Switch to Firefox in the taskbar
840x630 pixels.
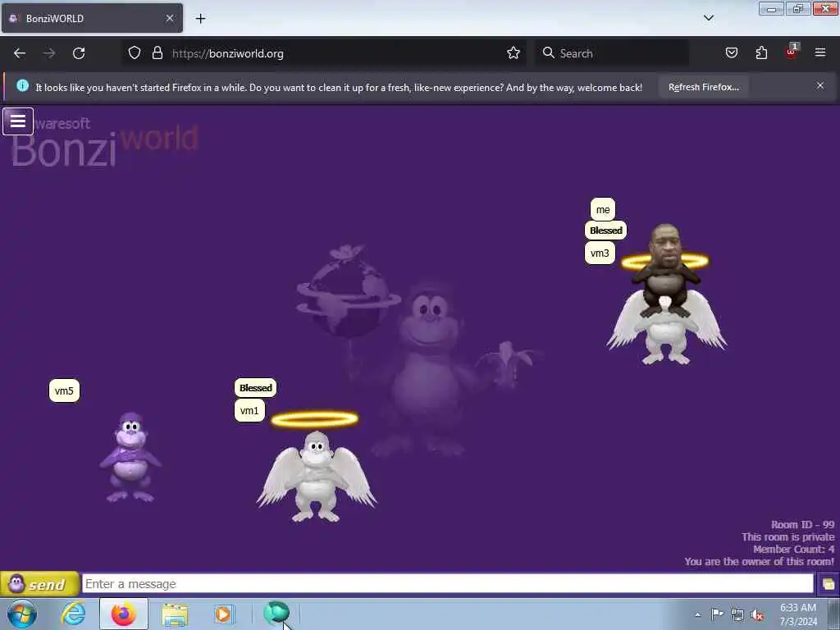(x=123, y=614)
